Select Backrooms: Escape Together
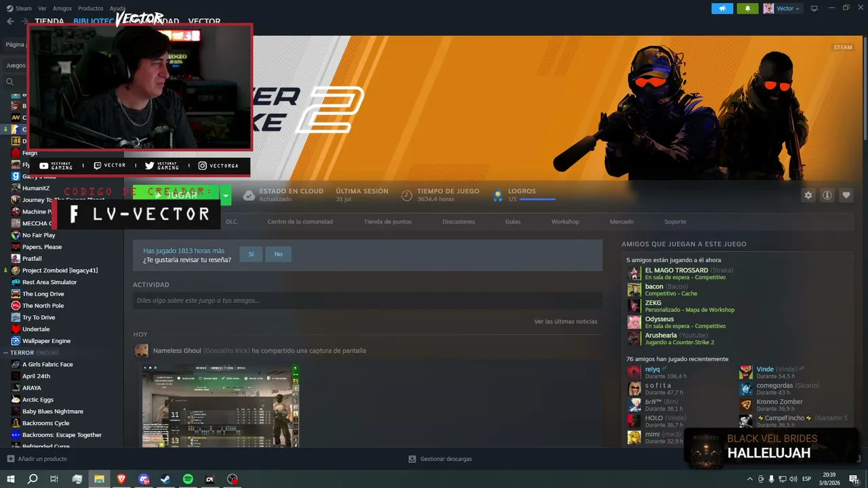Viewport: 868px width, 488px height. [x=62, y=435]
